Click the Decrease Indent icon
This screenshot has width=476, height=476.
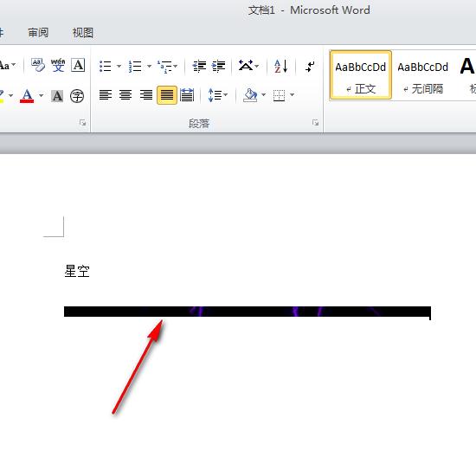point(199,66)
